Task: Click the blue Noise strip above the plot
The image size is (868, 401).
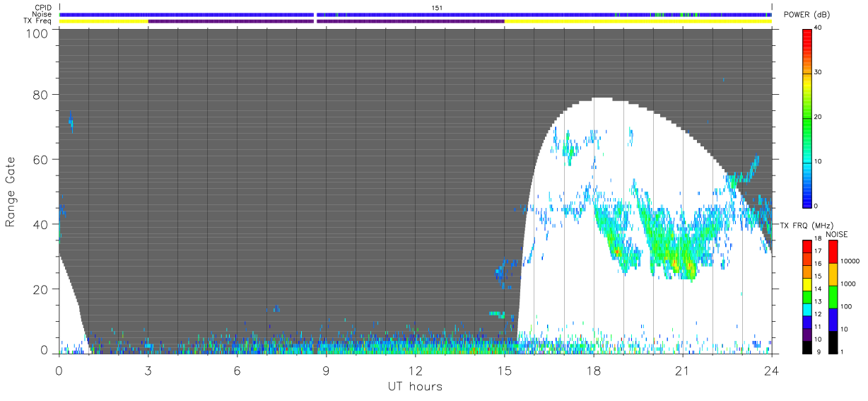Action: [416, 14]
